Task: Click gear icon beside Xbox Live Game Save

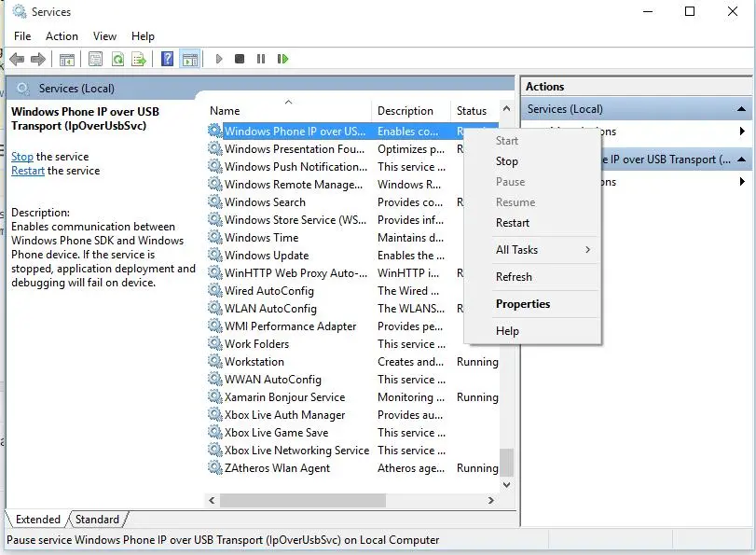Action: click(215, 433)
